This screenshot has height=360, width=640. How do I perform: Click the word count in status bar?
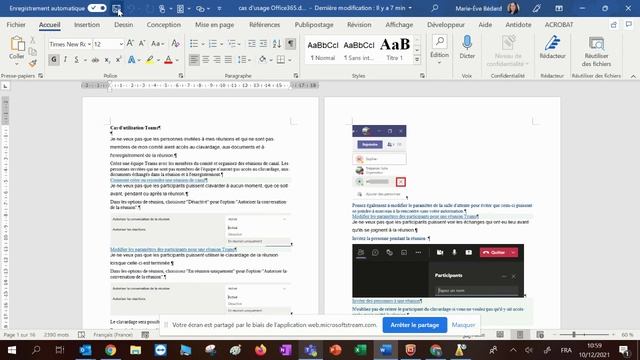tap(56, 335)
